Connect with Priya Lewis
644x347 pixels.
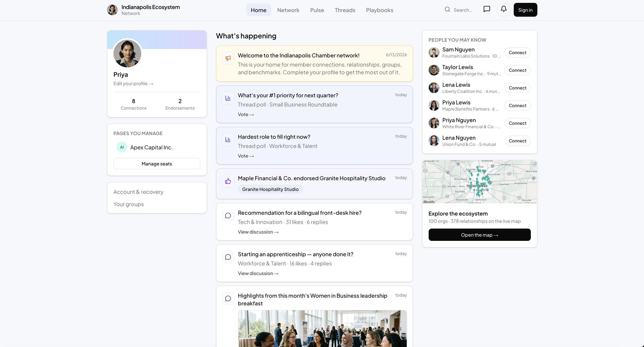click(518, 106)
